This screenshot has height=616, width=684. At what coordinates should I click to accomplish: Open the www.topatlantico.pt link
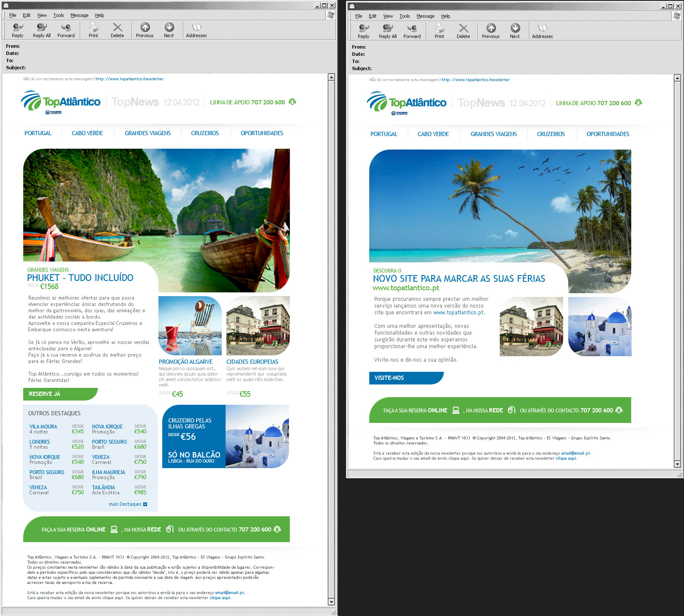407,287
